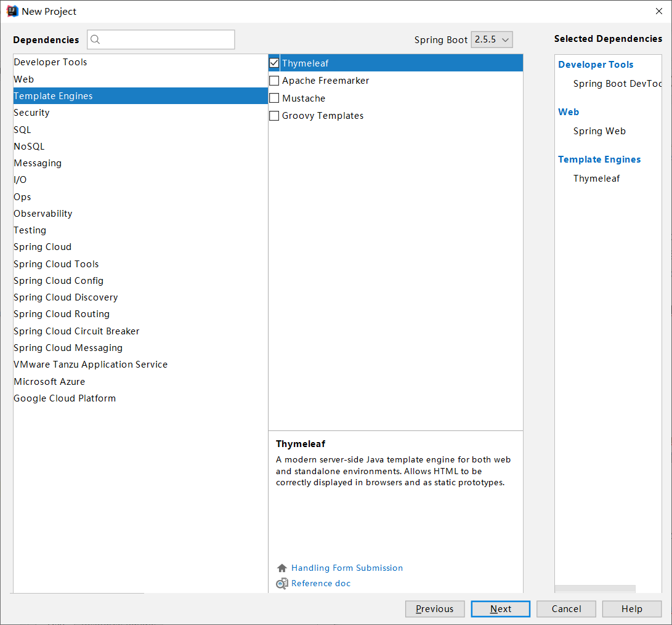The width and height of the screenshot is (672, 625).
Task: Click the reference doc icon
Action: [281, 584]
